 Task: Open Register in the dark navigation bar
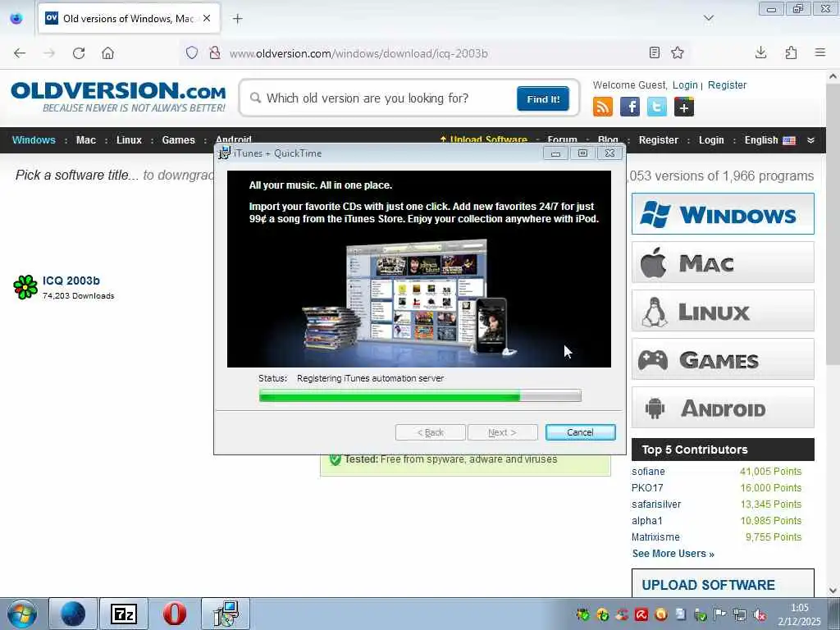659,139
